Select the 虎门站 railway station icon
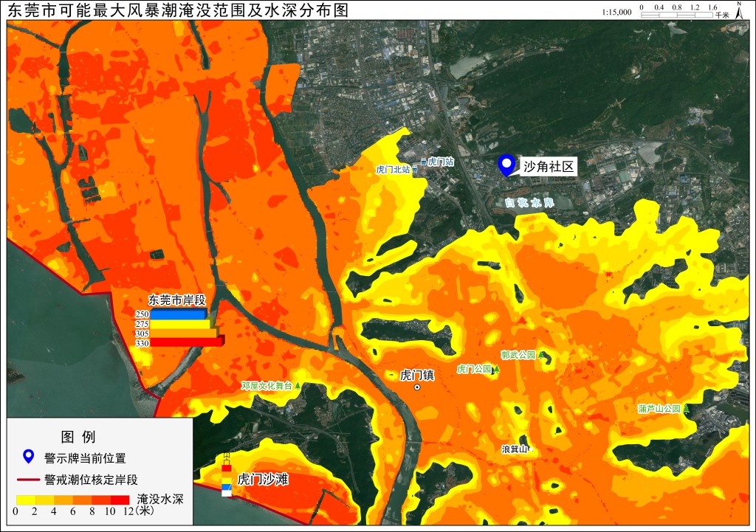 423,162
